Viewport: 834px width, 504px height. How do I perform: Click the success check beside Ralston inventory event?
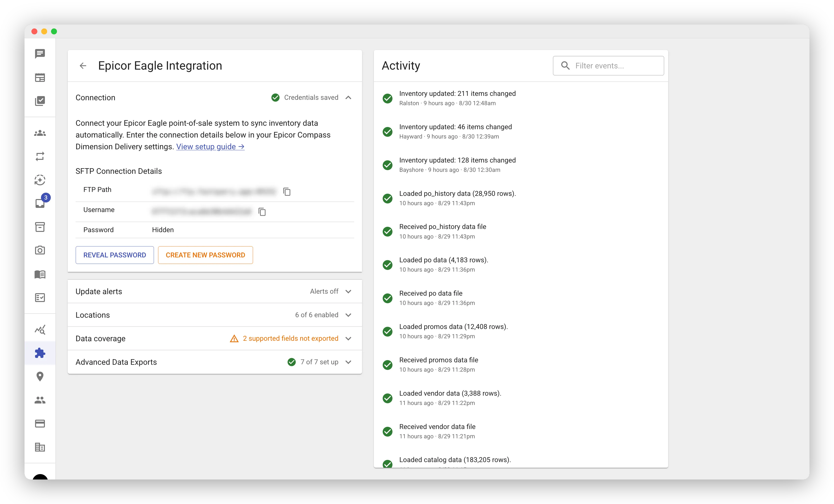pyautogui.click(x=388, y=98)
